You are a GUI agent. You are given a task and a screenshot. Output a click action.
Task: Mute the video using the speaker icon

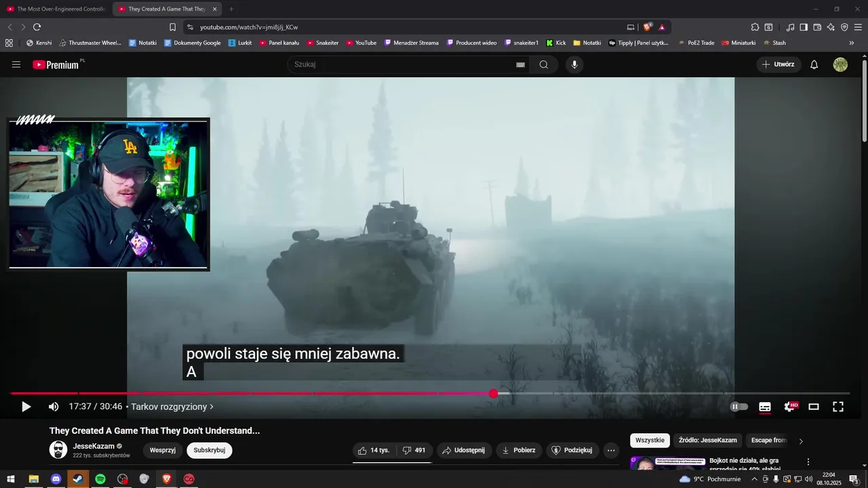click(54, 407)
